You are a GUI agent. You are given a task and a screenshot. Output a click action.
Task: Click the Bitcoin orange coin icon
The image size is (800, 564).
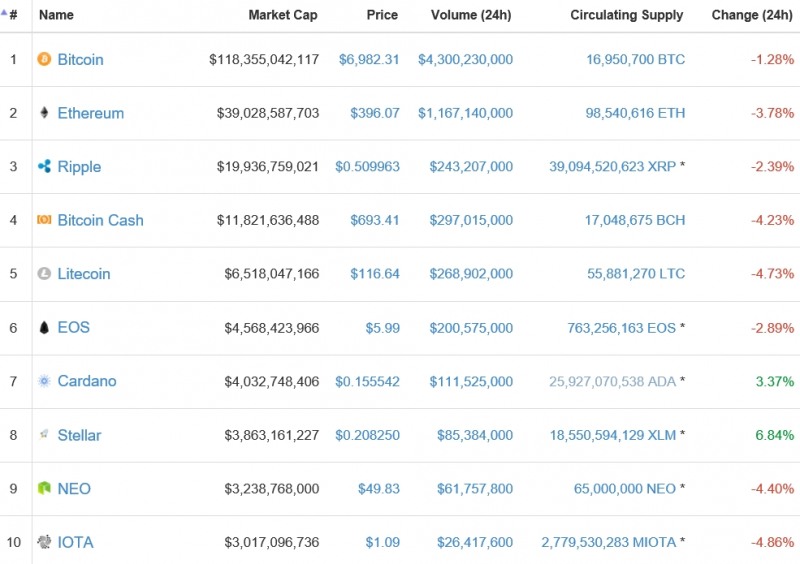point(44,60)
